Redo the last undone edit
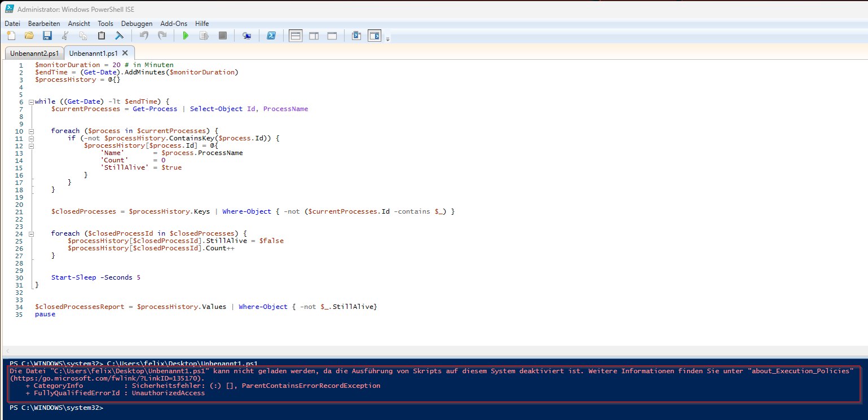Screen dimensions: 868x420 [x=162, y=36]
